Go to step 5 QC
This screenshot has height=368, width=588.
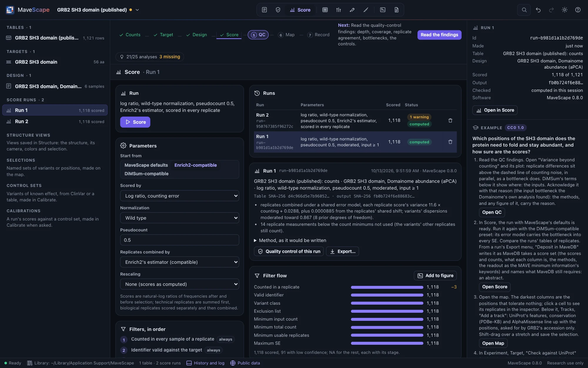click(258, 35)
